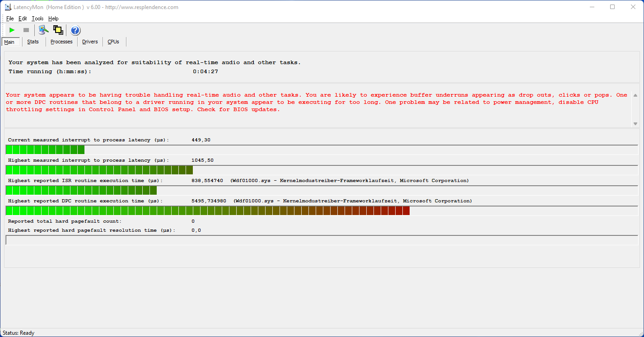Select the CPUs tab
Screen dimensions: 644x337
pos(113,42)
